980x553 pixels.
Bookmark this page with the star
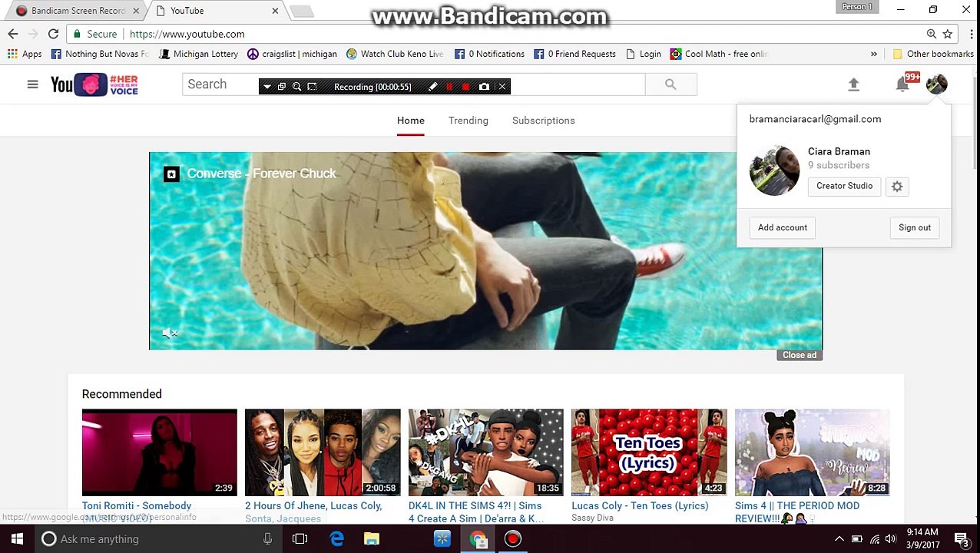coord(948,34)
